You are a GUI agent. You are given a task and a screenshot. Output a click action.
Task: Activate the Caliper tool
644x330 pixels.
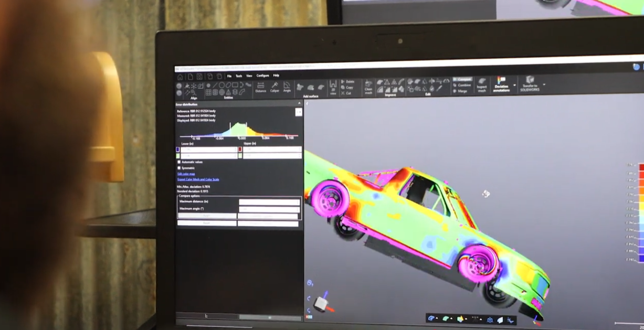[x=275, y=87]
